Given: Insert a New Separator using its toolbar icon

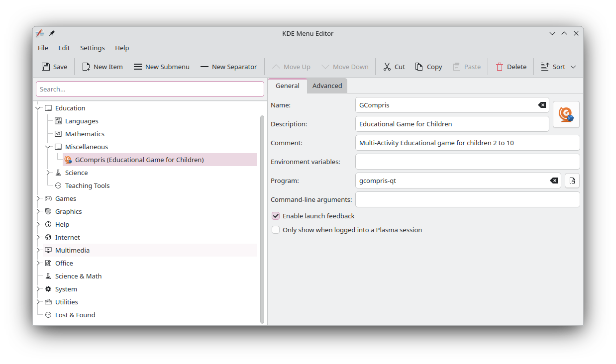Looking at the screenshot, I should pyautogui.click(x=204, y=66).
